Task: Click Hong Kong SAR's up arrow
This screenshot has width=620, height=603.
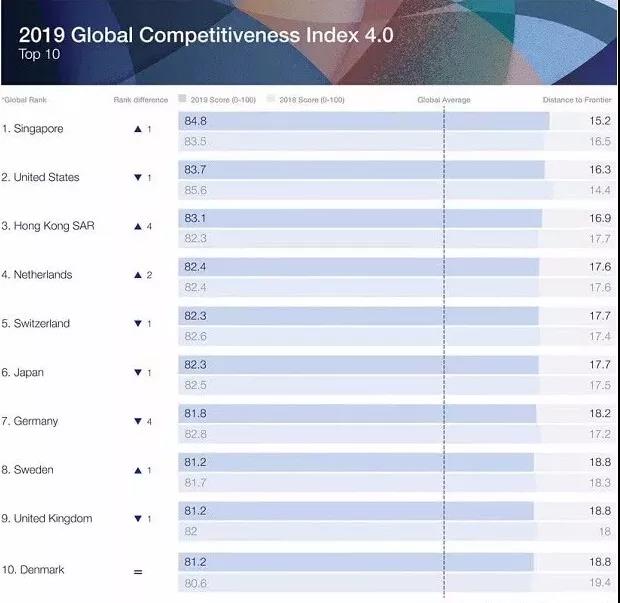Action: pos(137,227)
